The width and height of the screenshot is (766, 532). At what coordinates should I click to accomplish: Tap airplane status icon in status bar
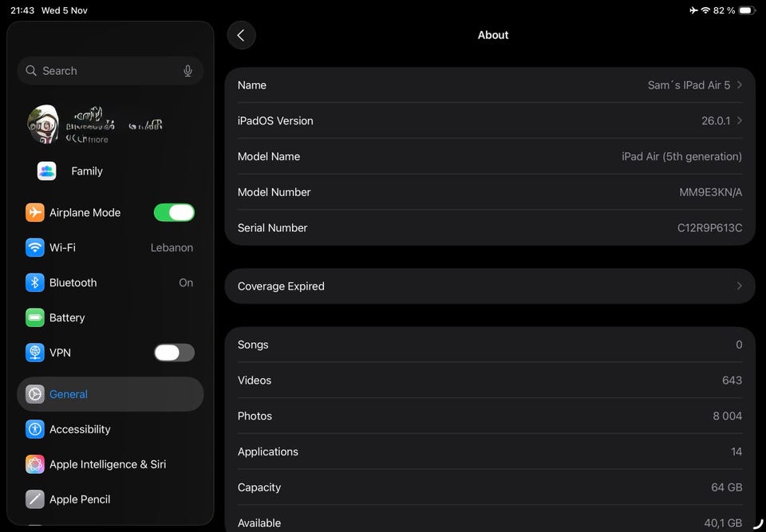[x=693, y=10]
